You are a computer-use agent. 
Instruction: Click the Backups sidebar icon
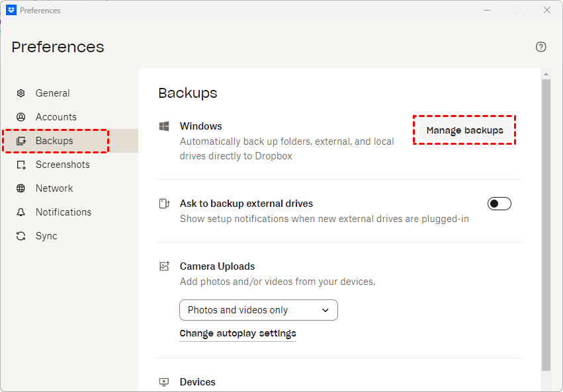21,141
